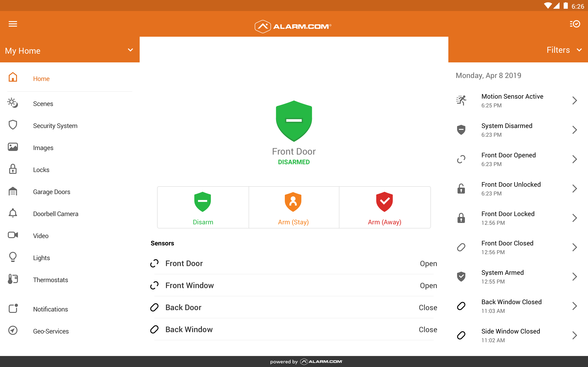Viewport: 588px width, 367px height.
Task: Open the Notifications menu item
Action: pyautogui.click(x=50, y=309)
